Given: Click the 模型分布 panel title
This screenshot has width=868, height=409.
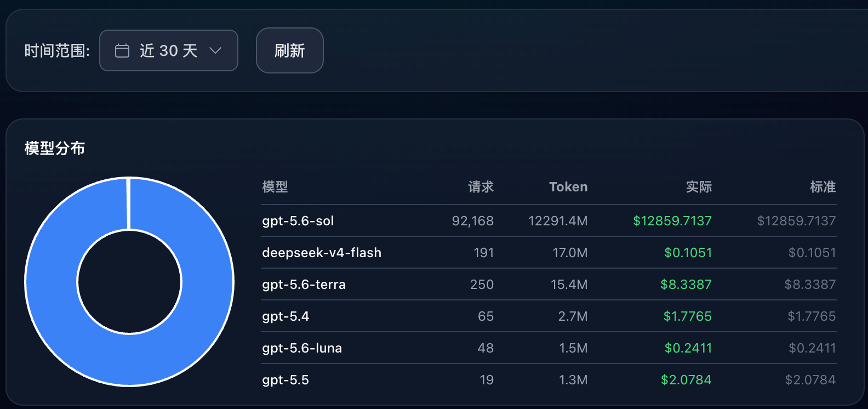Looking at the screenshot, I should [x=55, y=149].
